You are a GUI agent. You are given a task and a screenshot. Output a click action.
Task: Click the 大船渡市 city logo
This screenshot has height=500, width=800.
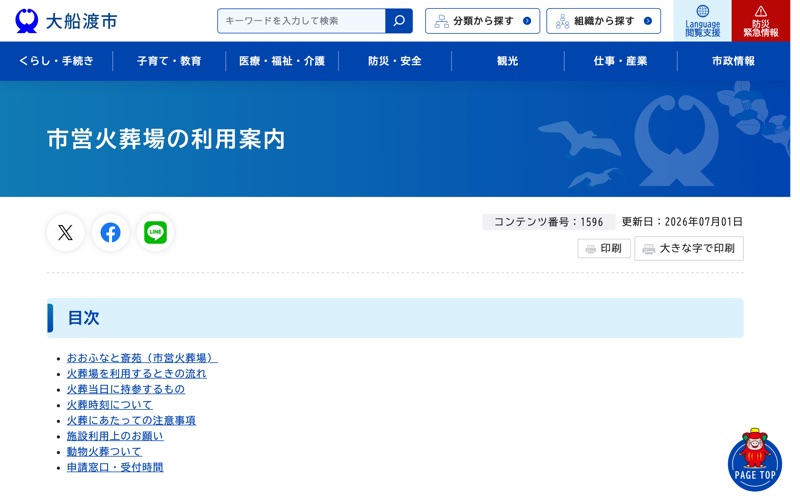tap(66, 21)
